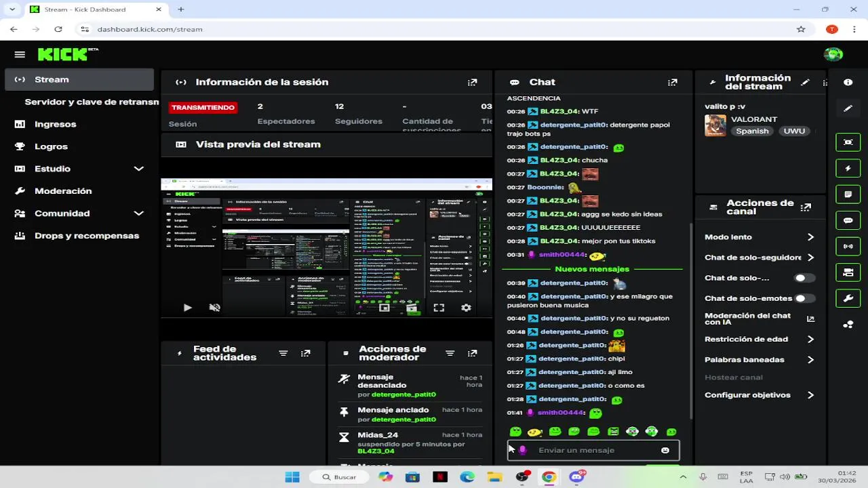
Task: Click the info icon in the right sidebar
Action: pos(848,82)
